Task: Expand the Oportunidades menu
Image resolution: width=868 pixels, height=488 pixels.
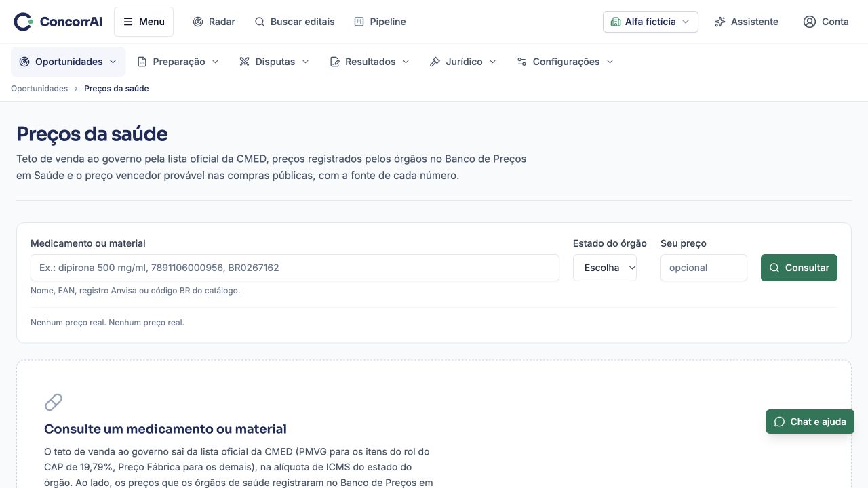Action: tap(68, 62)
